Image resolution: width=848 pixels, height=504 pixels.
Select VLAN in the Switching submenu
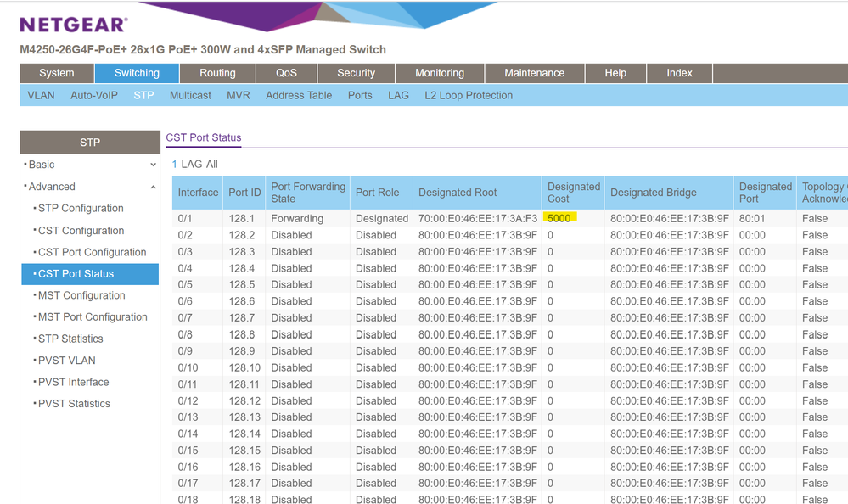tap(41, 95)
